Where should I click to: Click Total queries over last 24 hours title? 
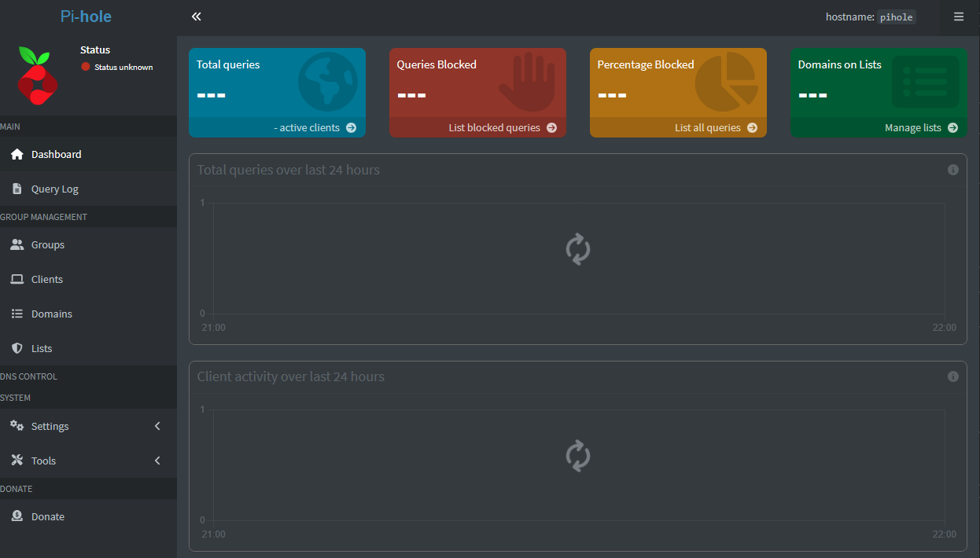point(289,170)
